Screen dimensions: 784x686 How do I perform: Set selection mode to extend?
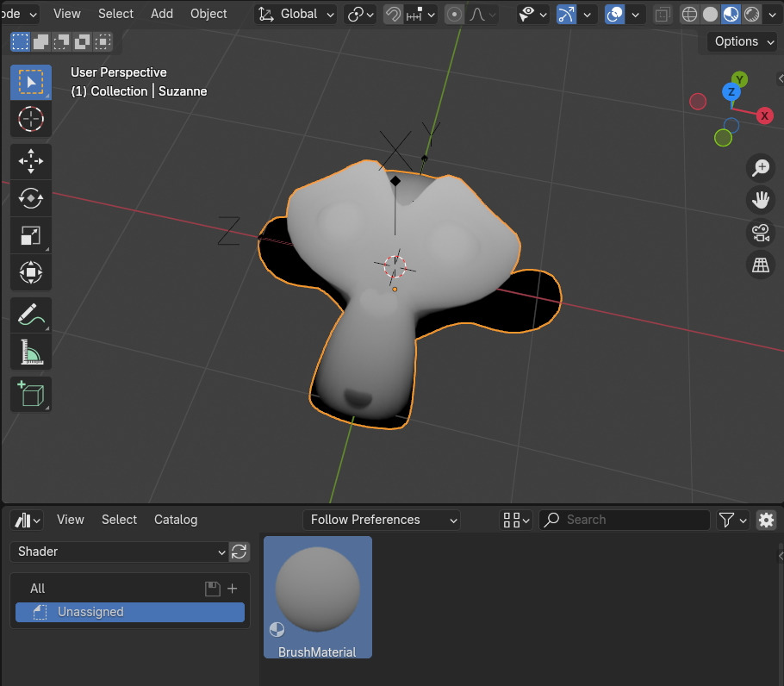(x=41, y=42)
